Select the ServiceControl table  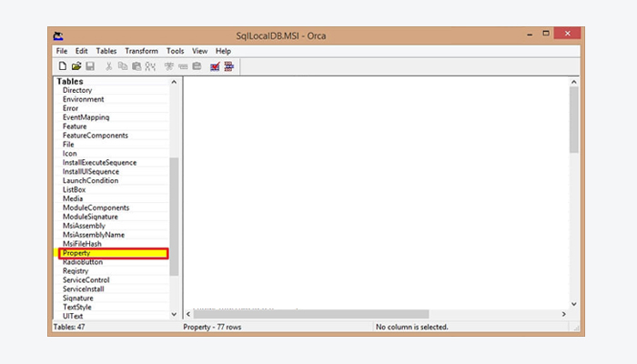pyautogui.click(x=86, y=280)
